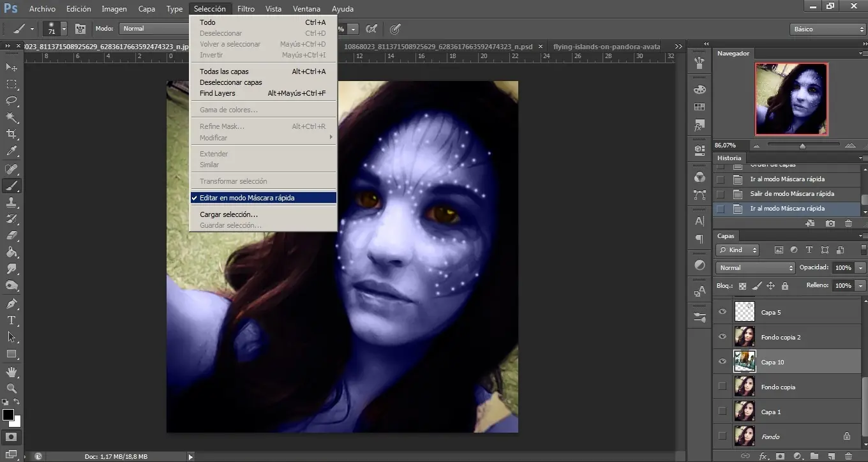This screenshot has height=462, width=868.
Task: Open the Navegador panel menu
Action: (x=862, y=54)
